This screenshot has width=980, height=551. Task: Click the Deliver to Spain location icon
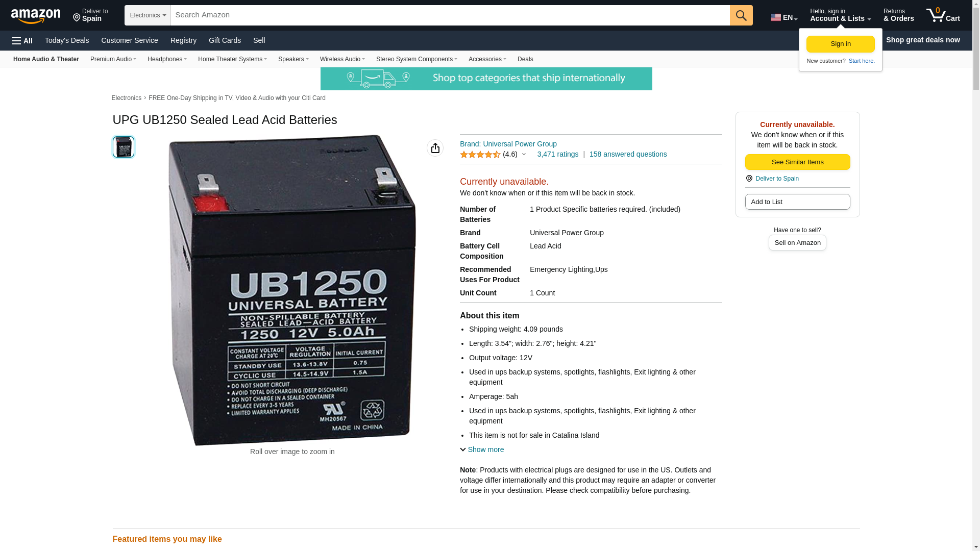tap(749, 179)
